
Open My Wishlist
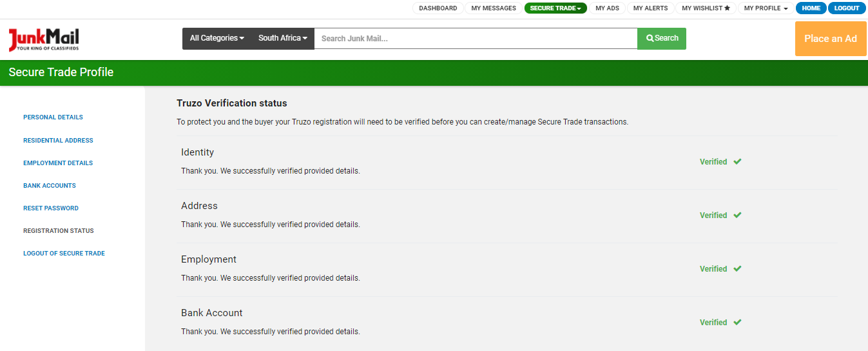tap(706, 8)
